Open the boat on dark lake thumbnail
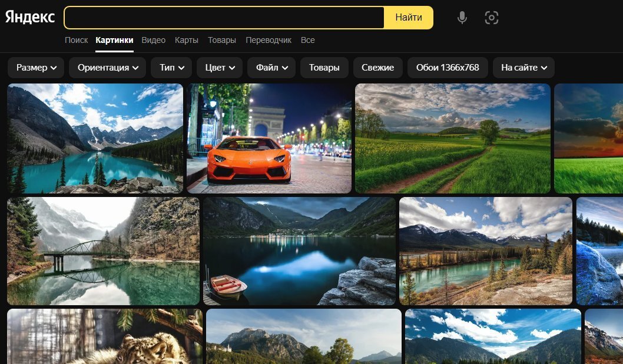Image resolution: width=623 pixels, height=364 pixels. tap(300, 251)
